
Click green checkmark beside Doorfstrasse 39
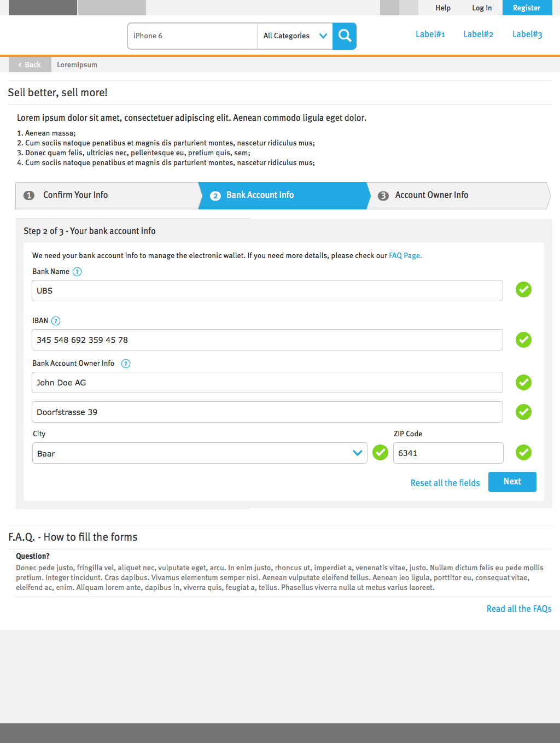(523, 412)
